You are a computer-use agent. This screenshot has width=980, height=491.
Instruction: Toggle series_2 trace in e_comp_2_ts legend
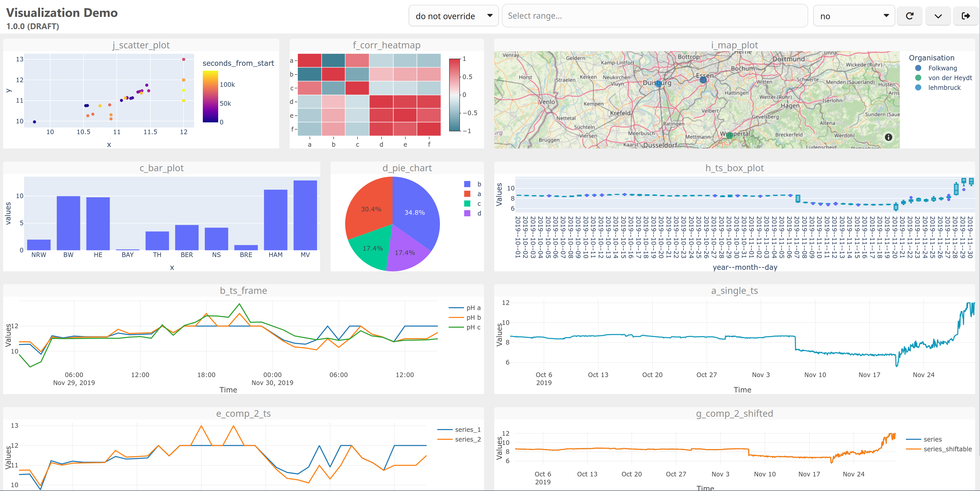459,440
